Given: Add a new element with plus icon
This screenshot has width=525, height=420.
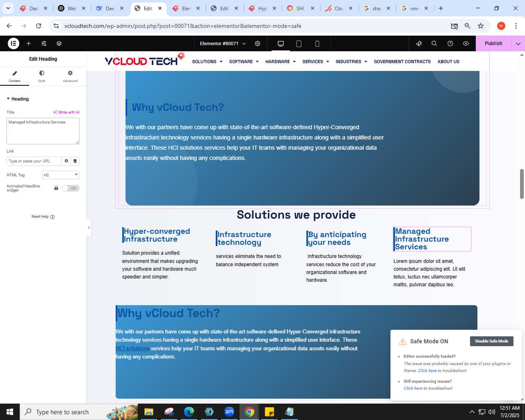Looking at the screenshot, I should pos(29,43).
